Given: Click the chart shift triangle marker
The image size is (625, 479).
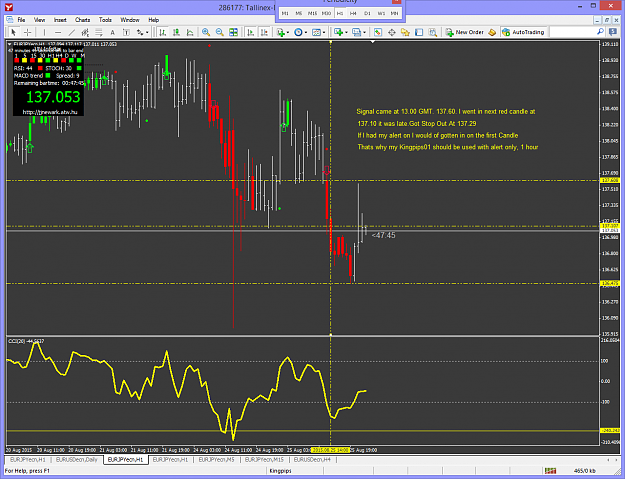Looking at the screenshot, I should pyautogui.click(x=373, y=41).
